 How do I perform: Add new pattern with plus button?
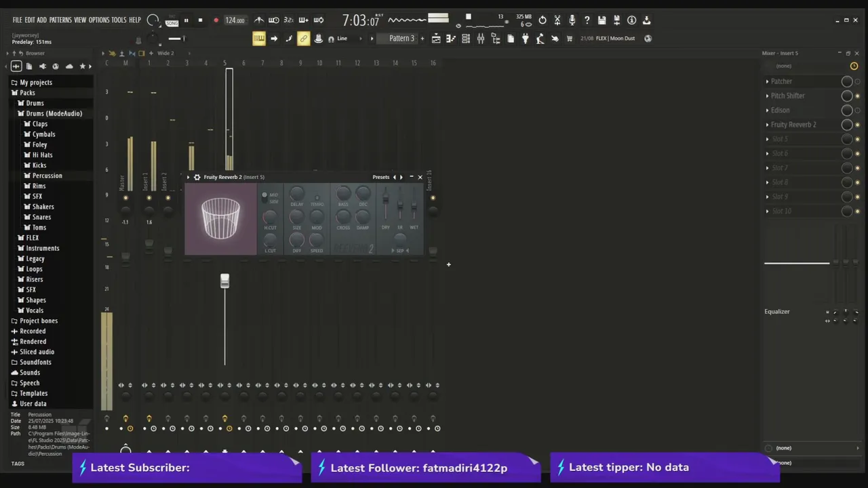422,39
